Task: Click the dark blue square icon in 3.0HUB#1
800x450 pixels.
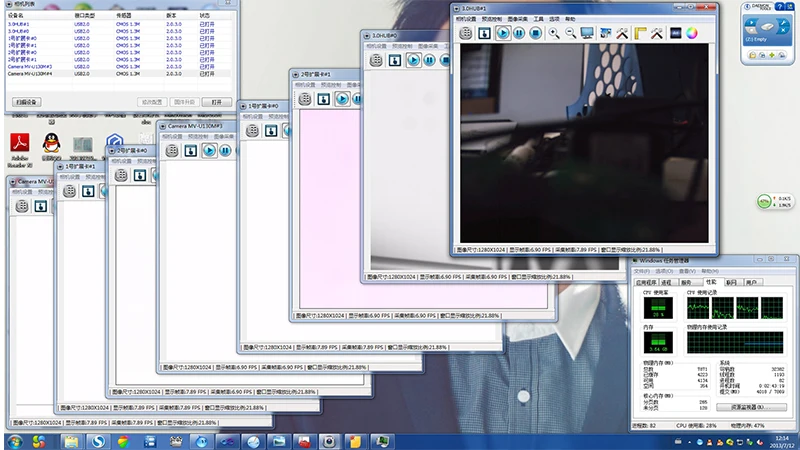Action: [676, 33]
